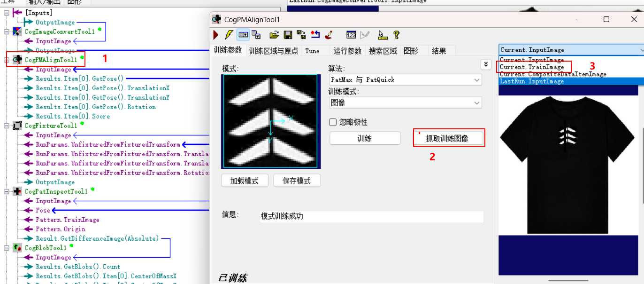Open help with the yellow question mark

click(x=396, y=35)
